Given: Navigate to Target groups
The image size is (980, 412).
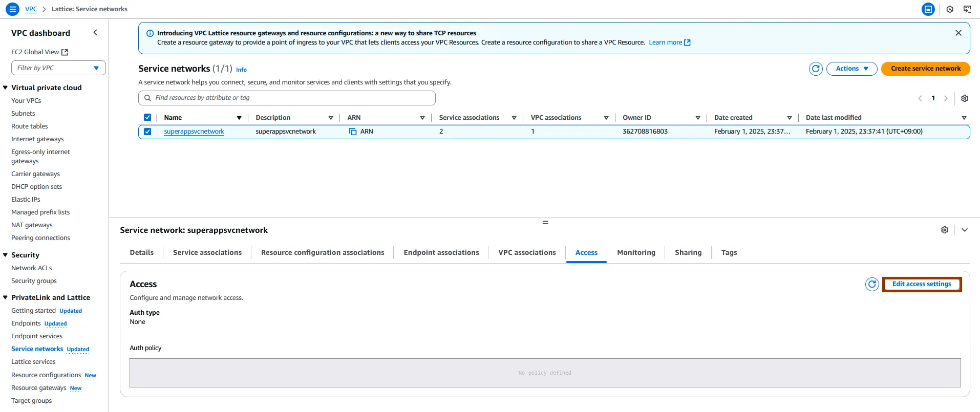Looking at the screenshot, I should (x=32, y=401).
